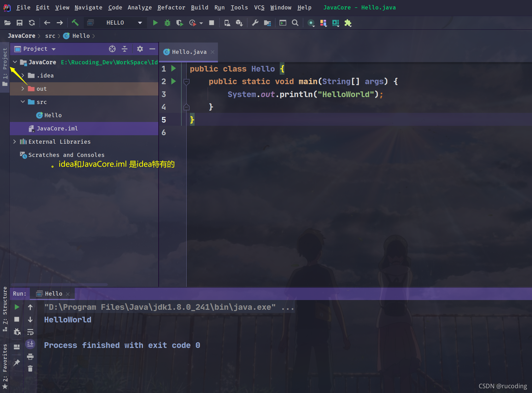
Task: Click the Stop square in main toolbar
Action: [212, 23]
